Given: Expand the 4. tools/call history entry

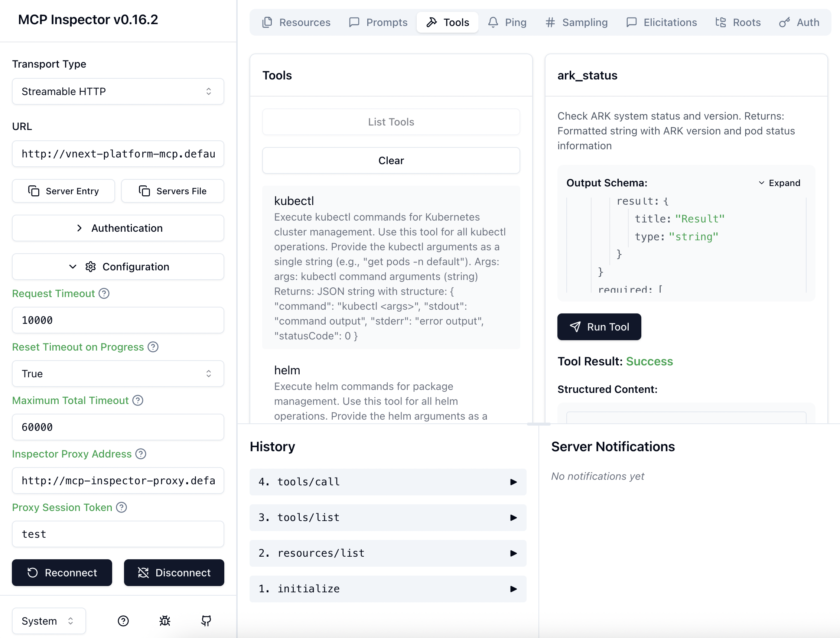Looking at the screenshot, I should point(388,482).
